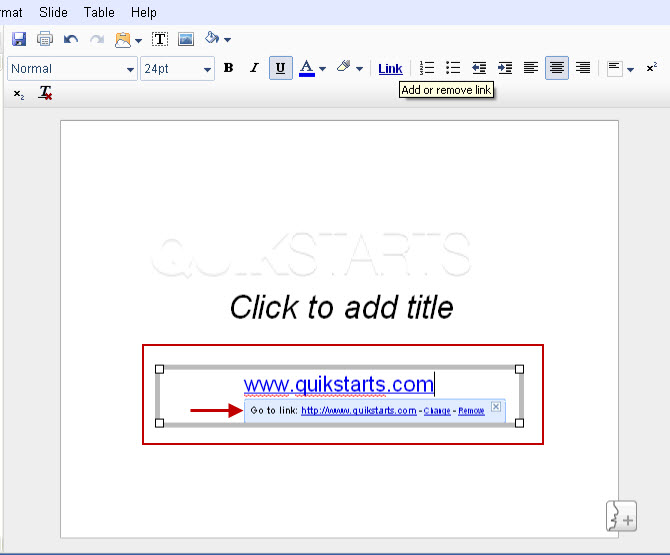Toggle bold formatting
Screen dimensions: 670x555
(229, 68)
